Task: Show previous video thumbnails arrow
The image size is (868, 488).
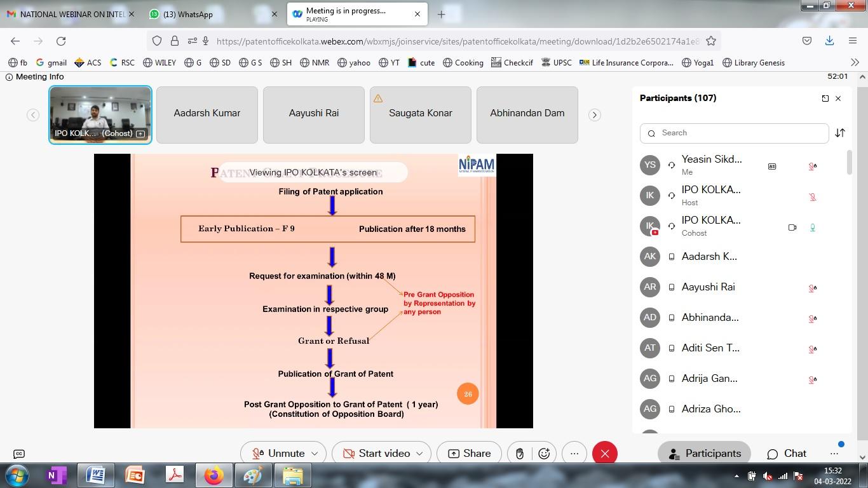Action: point(33,115)
